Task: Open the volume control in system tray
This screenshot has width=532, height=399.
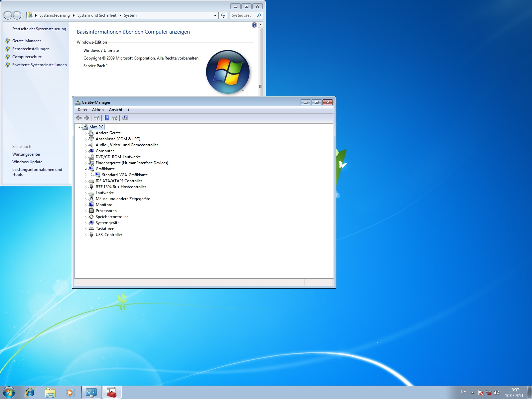Action: [497, 393]
